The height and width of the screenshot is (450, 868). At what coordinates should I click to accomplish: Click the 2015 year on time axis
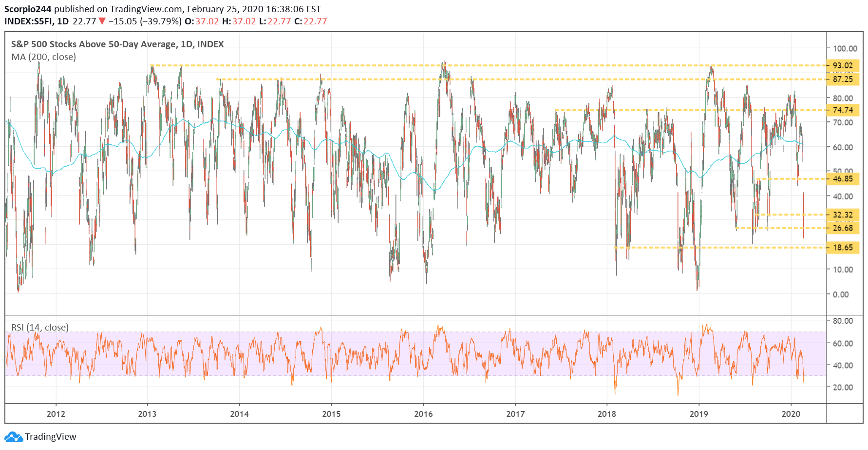(x=331, y=414)
